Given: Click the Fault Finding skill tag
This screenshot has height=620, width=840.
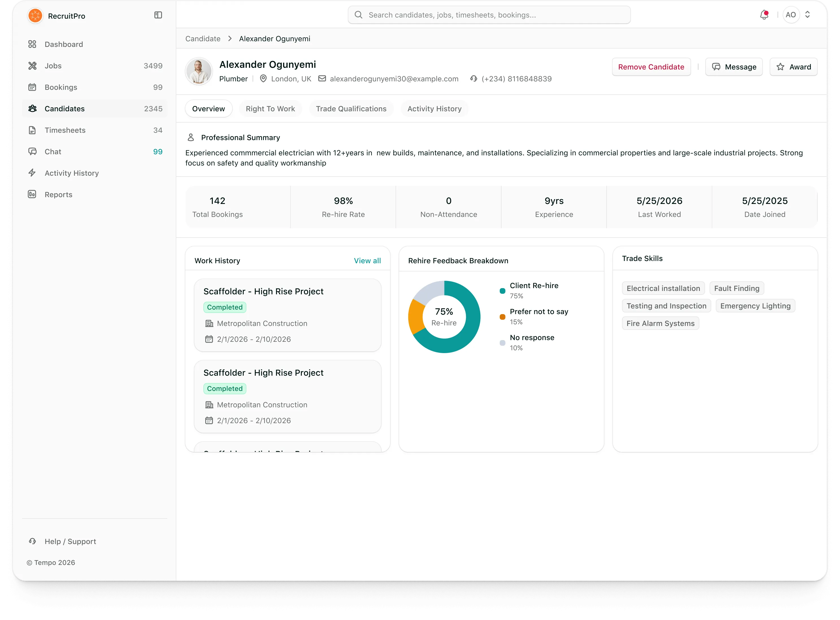Looking at the screenshot, I should coord(736,288).
